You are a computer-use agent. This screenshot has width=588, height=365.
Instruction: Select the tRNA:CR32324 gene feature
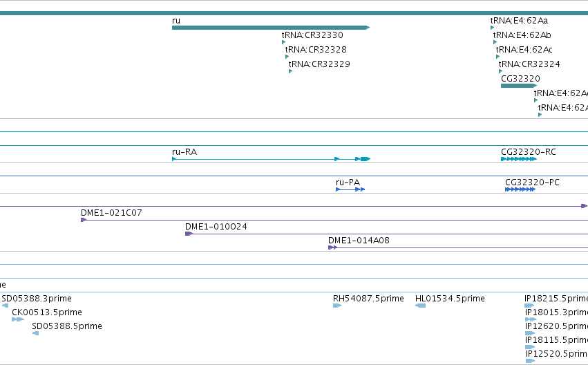coord(501,71)
